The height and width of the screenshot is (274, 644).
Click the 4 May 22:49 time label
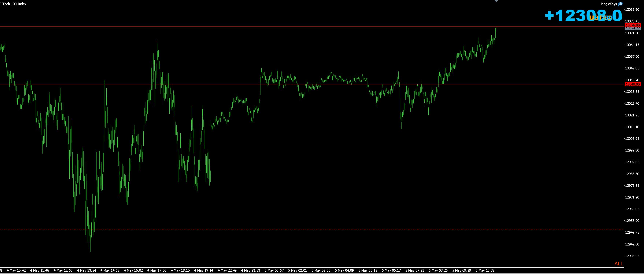(227, 271)
